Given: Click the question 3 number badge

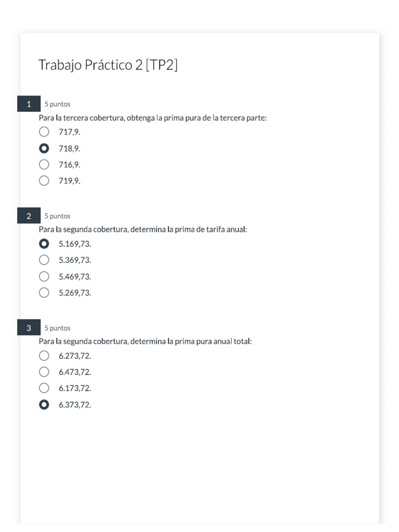Looking at the screenshot, I should coord(29,328).
